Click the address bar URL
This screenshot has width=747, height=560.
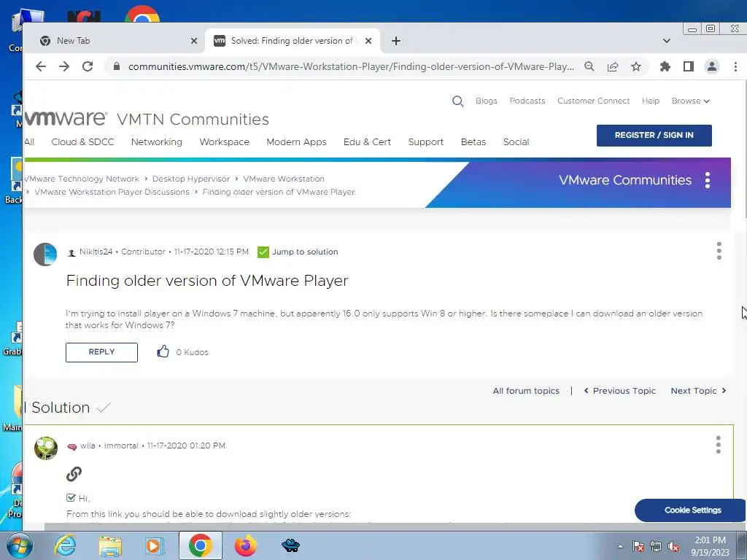click(351, 66)
